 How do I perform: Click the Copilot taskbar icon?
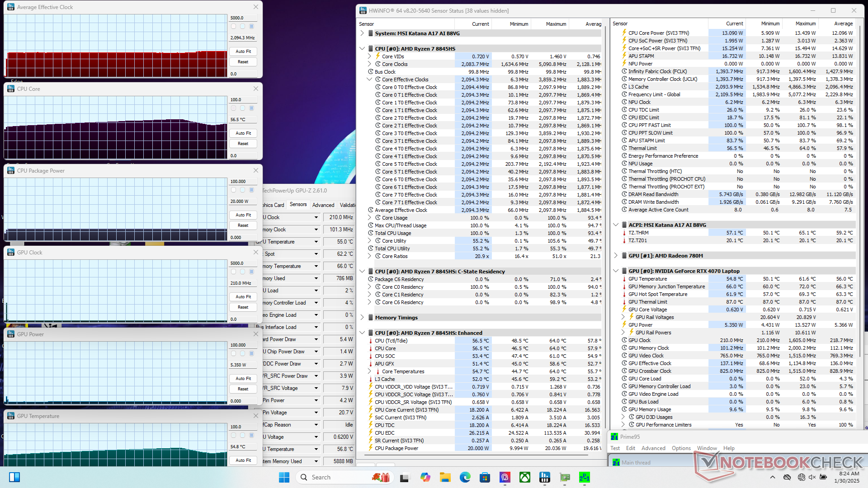point(425,477)
